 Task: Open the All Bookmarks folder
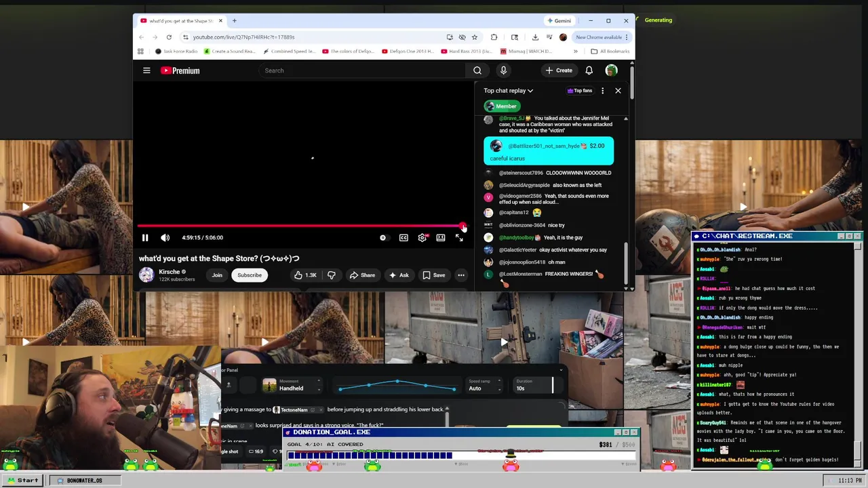610,52
